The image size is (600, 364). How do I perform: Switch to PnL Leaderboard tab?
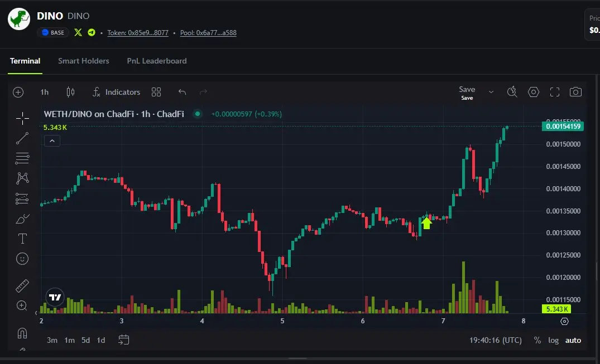point(157,61)
